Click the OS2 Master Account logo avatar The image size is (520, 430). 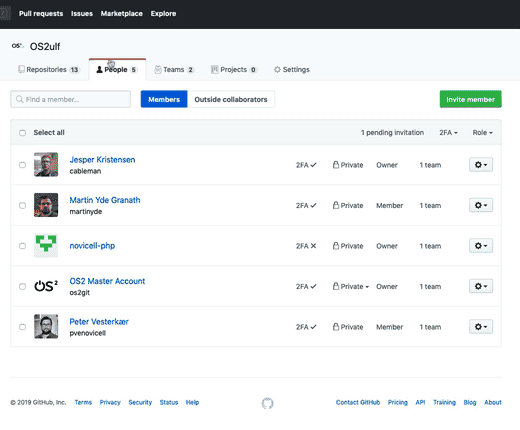(46, 286)
